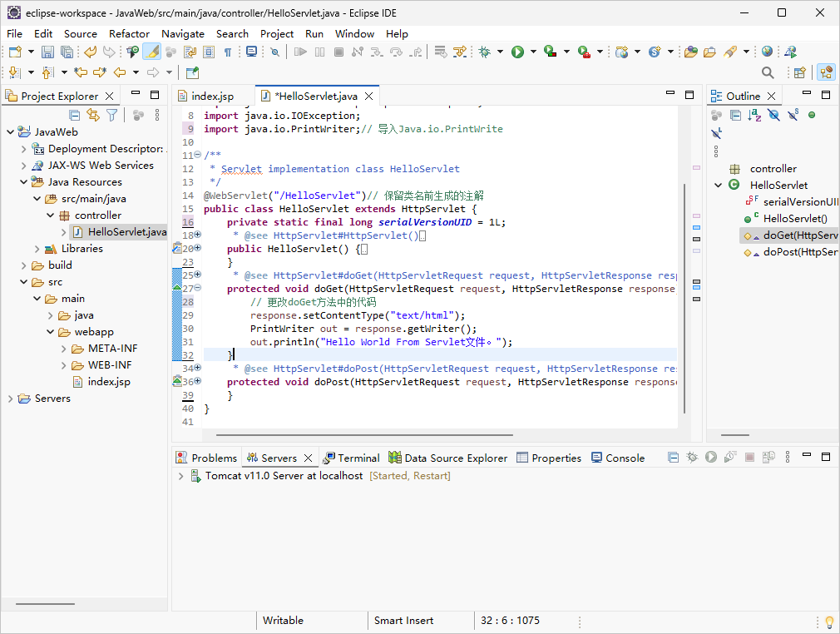Toggle Hide Local Types in Outline
Viewport: 840px width, 634px height.
(717, 133)
